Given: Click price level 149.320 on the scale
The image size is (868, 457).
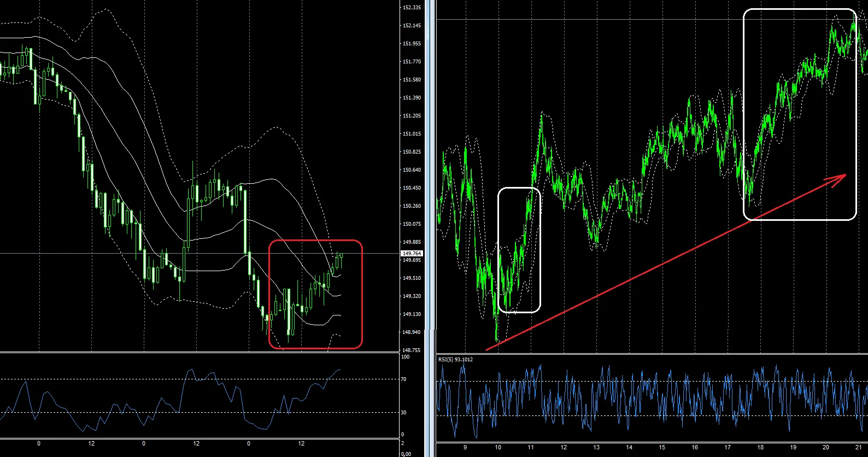Looking at the screenshot, I should [x=412, y=296].
